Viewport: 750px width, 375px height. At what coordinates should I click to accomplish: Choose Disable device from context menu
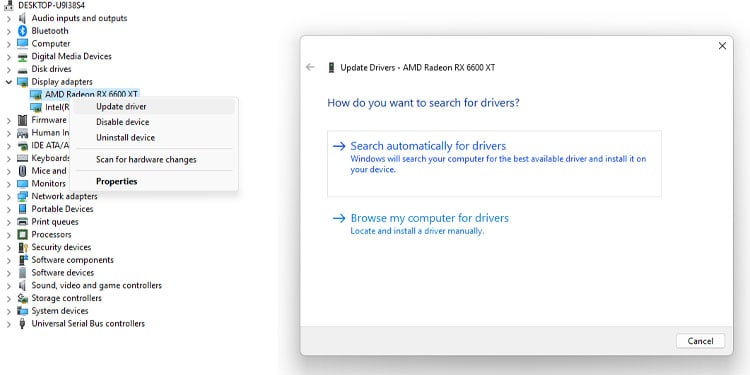click(154, 122)
